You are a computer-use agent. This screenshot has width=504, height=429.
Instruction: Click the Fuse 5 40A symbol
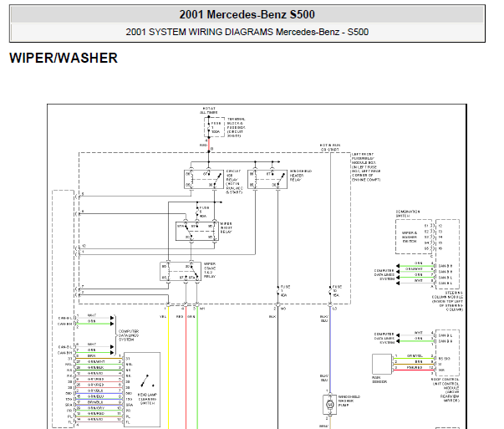(x=198, y=212)
